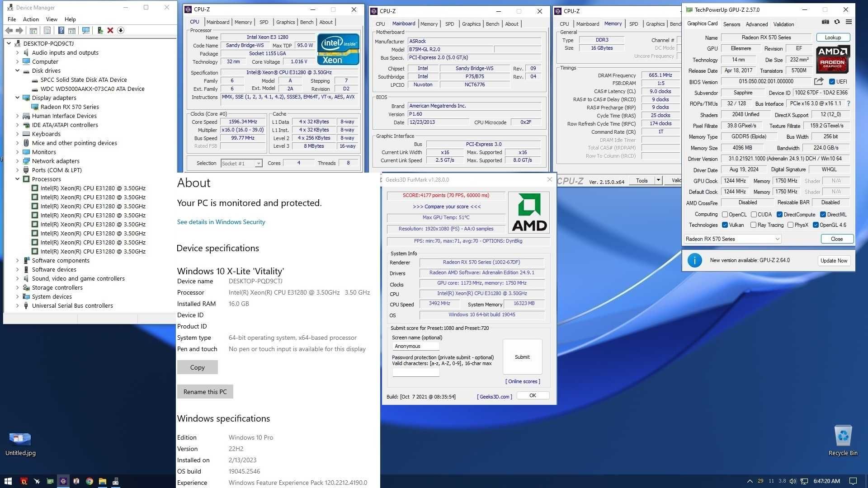Toggle the PhysX checkbox
868x488 pixels.
click(790, 225)
